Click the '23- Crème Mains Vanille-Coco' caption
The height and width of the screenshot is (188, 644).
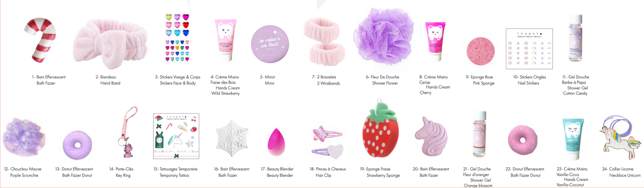572,171
